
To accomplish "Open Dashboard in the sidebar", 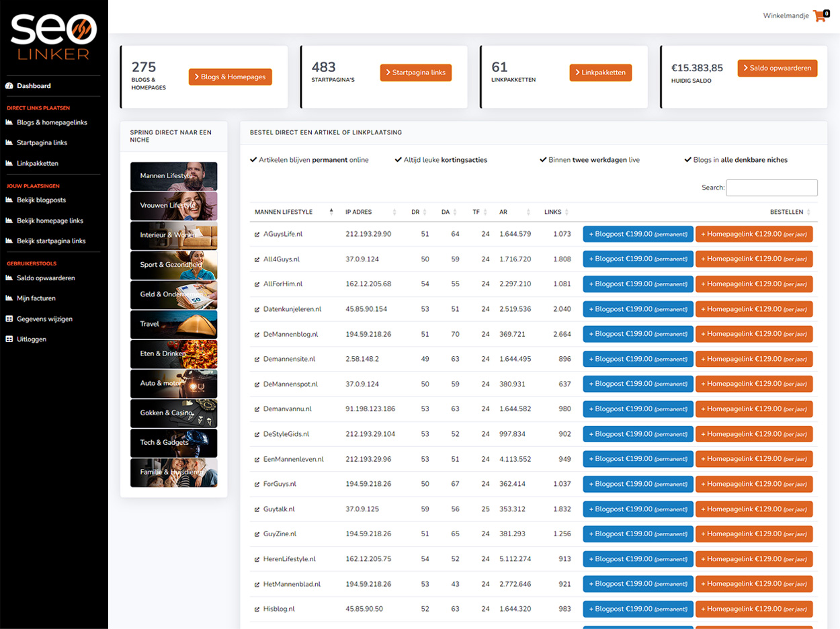I will [x=34, y=86].
